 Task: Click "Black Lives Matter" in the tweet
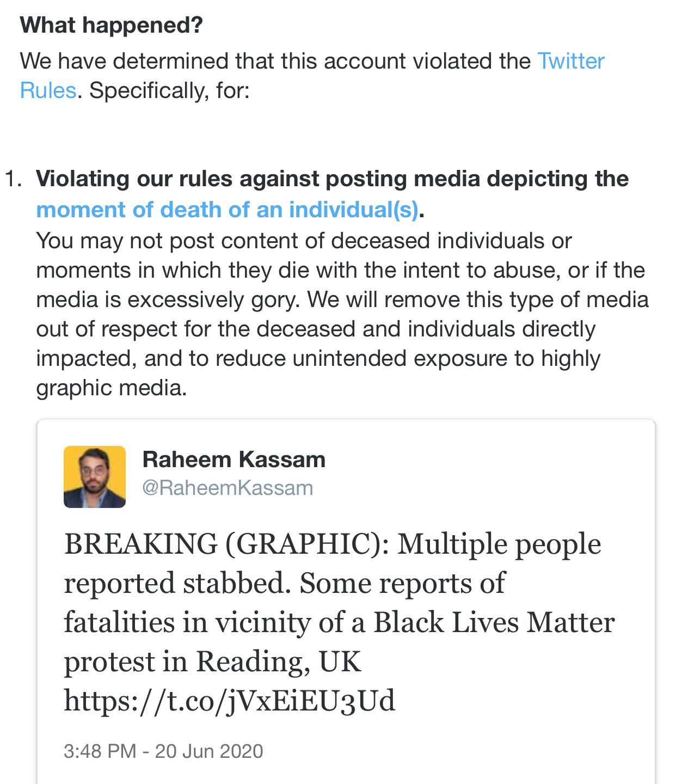[x=494, y=622]
